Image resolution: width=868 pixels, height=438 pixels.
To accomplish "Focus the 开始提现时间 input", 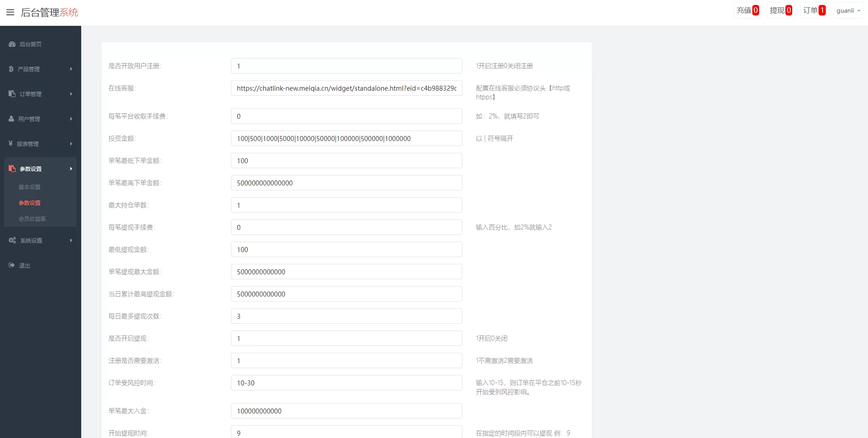I will pyautogui.click(x=346, y=432).
